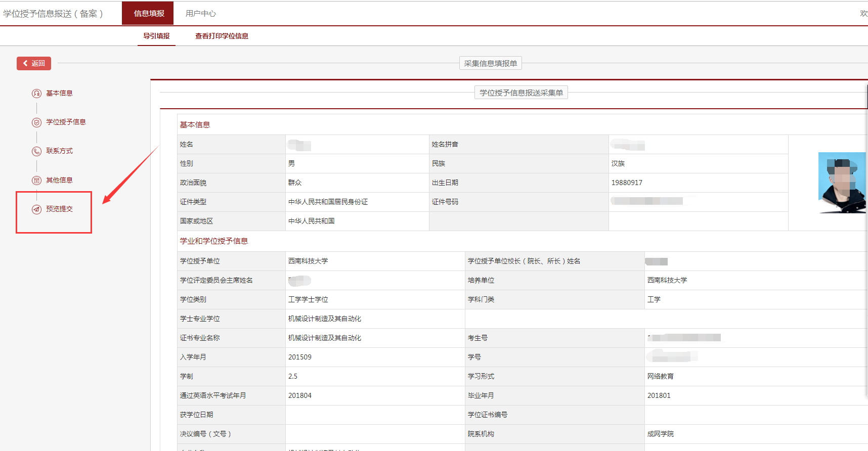Click the student photo thumbnail
Screen dimensions: 868x451
[x=842, y=183]
